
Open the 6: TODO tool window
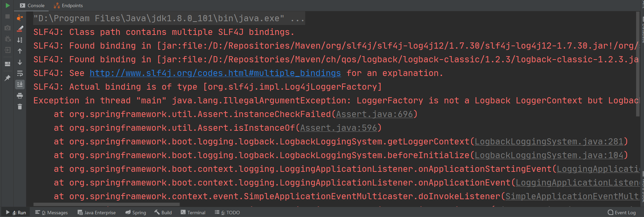[227, 213]
